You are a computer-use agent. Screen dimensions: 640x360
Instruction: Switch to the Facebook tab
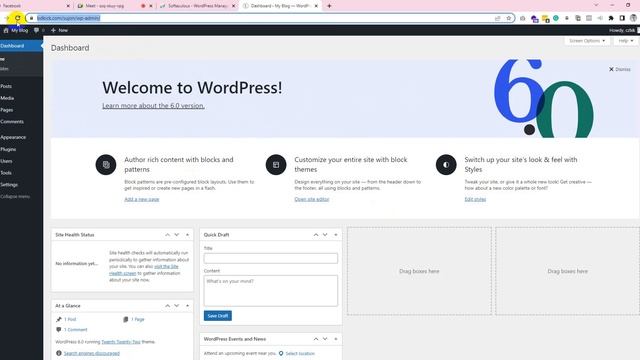[33, 6]
